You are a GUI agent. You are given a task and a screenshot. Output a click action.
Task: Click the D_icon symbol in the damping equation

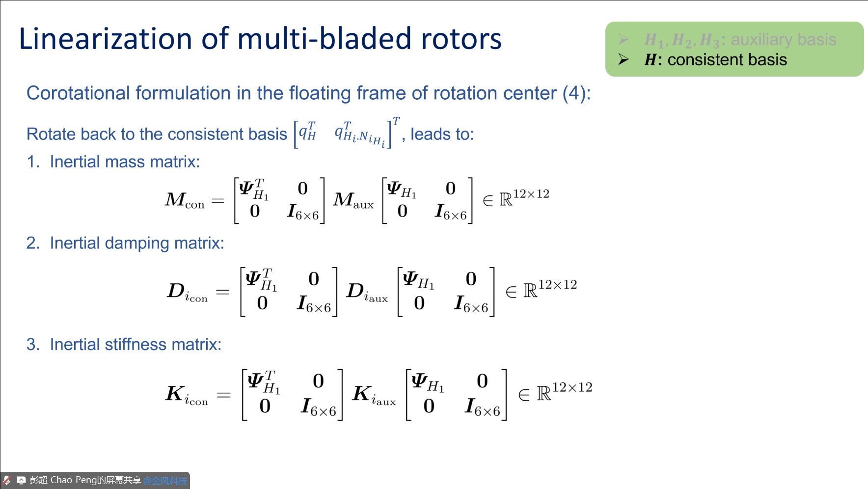[x=187, y=292]
